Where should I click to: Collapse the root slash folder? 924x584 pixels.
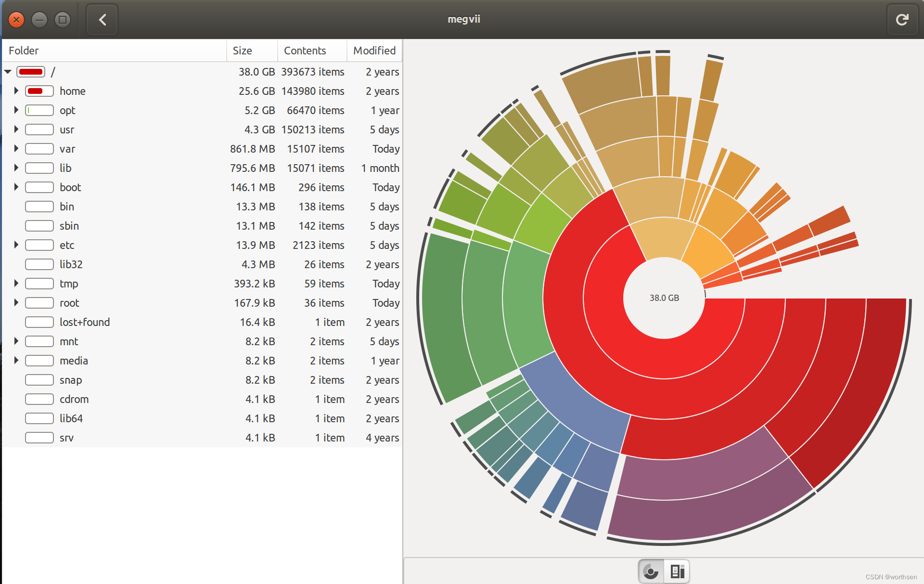click(8, 72)
